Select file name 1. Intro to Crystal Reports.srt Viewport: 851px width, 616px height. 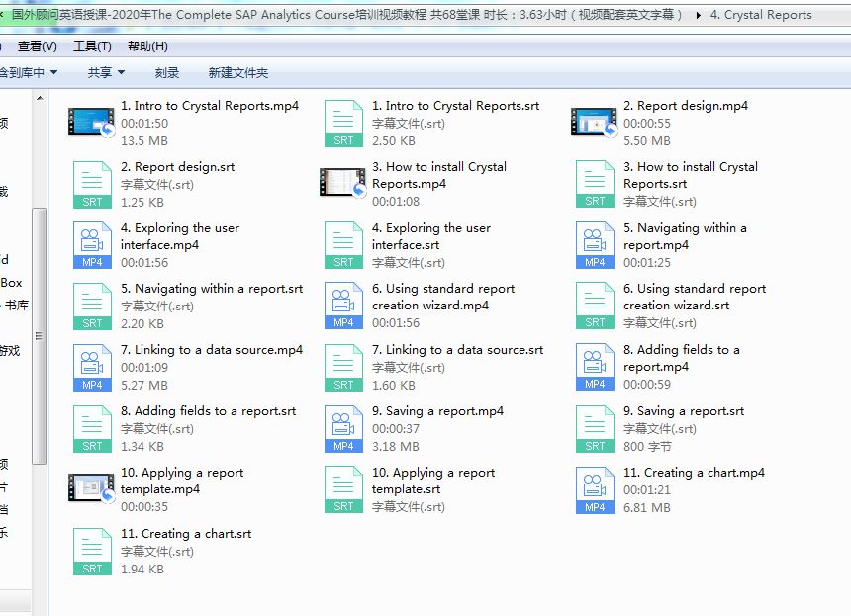tap(455, 105)
